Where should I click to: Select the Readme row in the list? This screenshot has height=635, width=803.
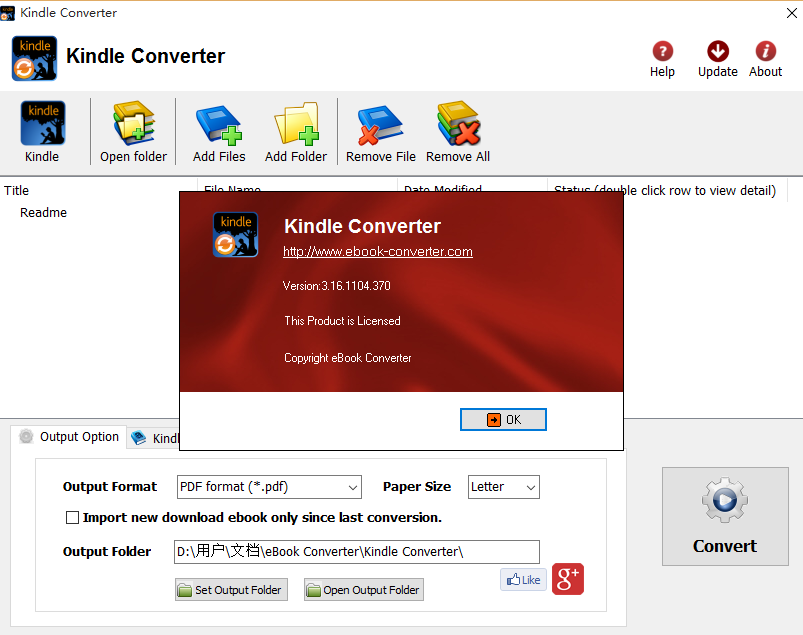[44, 213]
